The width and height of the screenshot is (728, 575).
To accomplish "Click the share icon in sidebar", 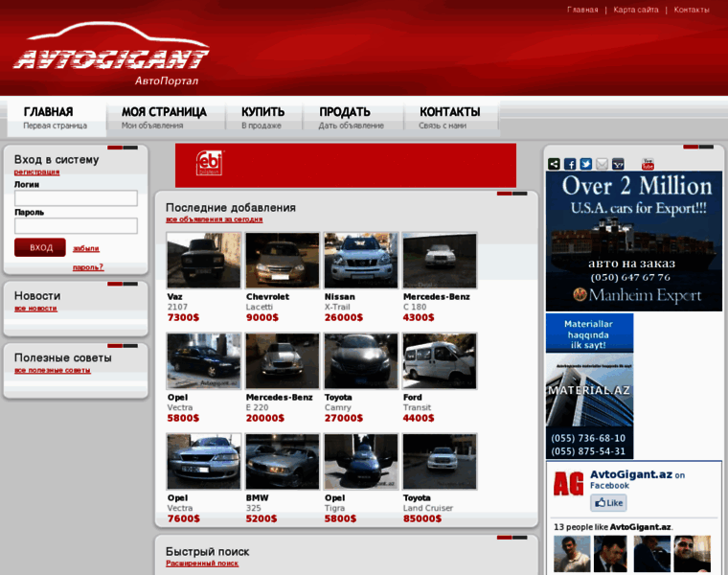I will coord(554,164).
